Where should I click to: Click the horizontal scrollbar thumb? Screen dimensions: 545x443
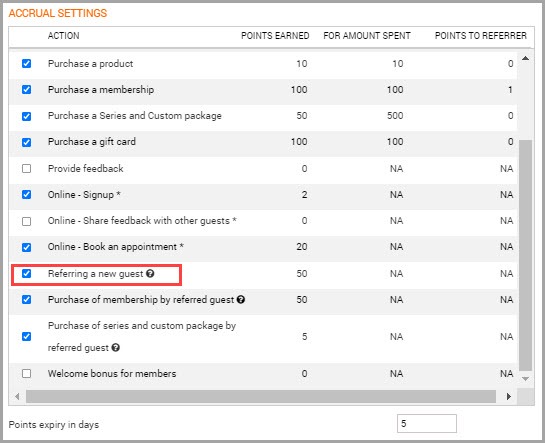click(x=261, y=396)
